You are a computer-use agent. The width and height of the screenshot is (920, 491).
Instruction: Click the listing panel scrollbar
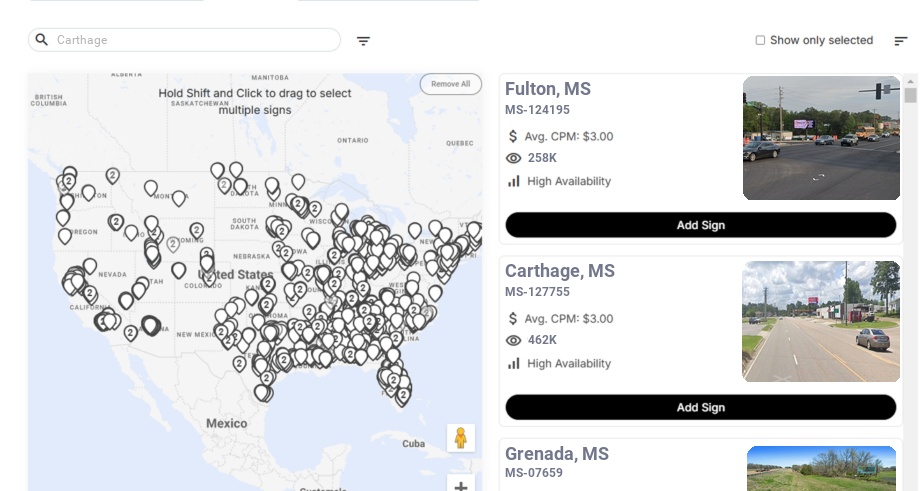[910, 95]
